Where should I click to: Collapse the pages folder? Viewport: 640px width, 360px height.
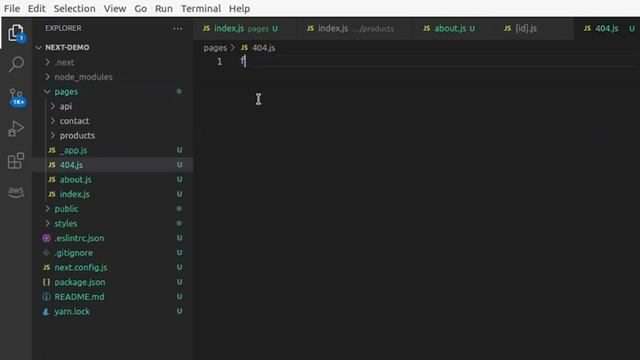click(47, 91)
